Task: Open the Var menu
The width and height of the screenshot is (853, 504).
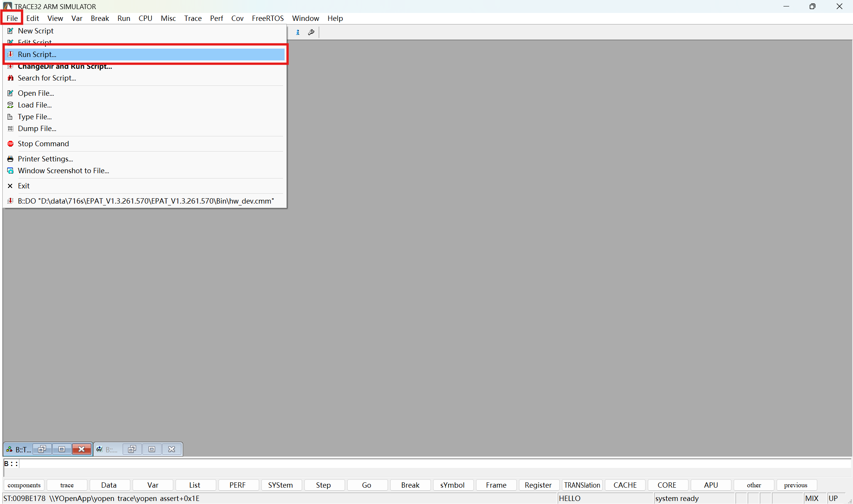Action: tap(77, 18)
